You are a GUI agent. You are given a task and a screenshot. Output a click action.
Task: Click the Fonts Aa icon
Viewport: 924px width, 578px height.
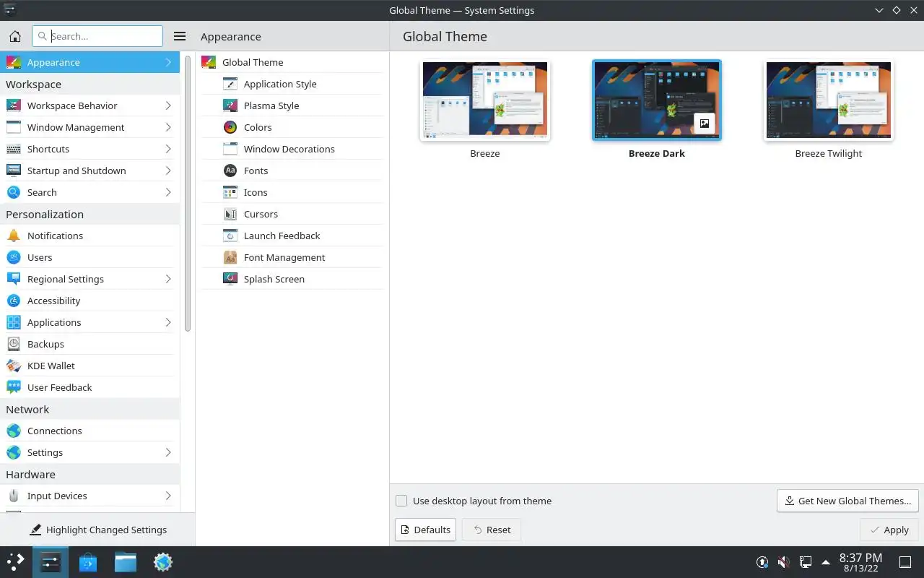click(x=230, y=171)
